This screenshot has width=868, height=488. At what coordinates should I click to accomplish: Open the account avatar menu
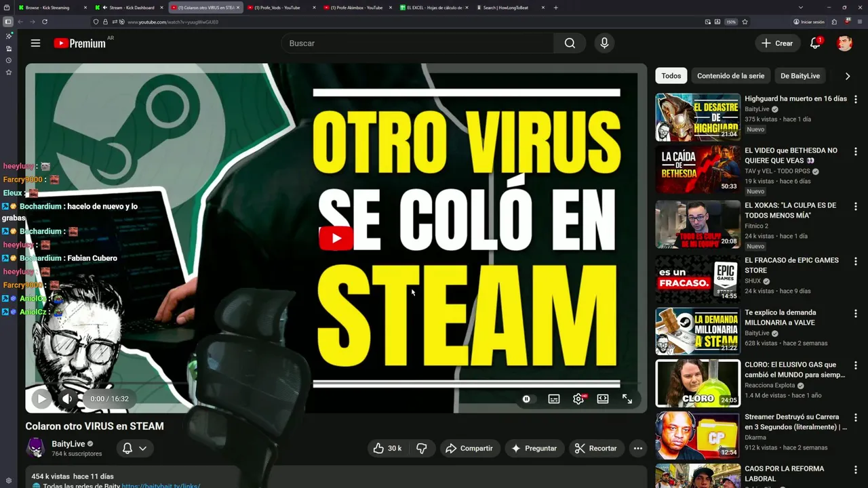pyautogui.click(x=844, y=43)
